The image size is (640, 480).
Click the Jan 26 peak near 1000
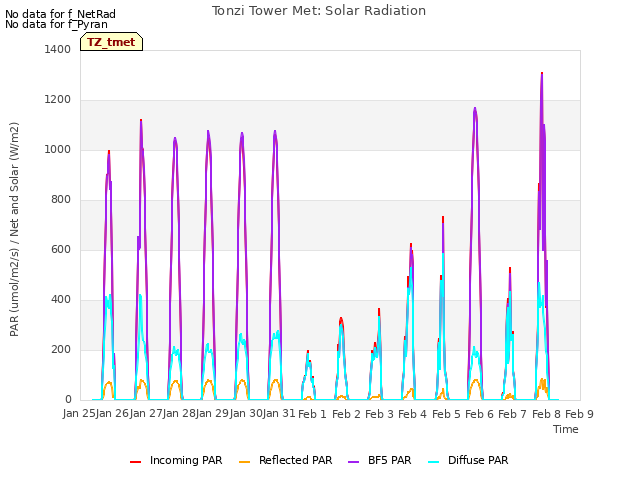coord(109,151)
